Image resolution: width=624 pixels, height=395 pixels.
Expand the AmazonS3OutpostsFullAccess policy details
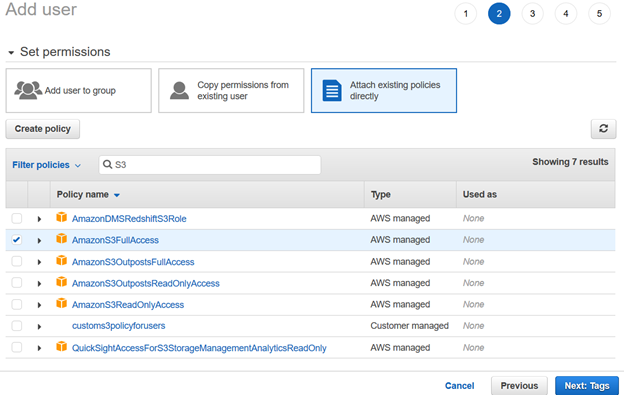[39, 262]
